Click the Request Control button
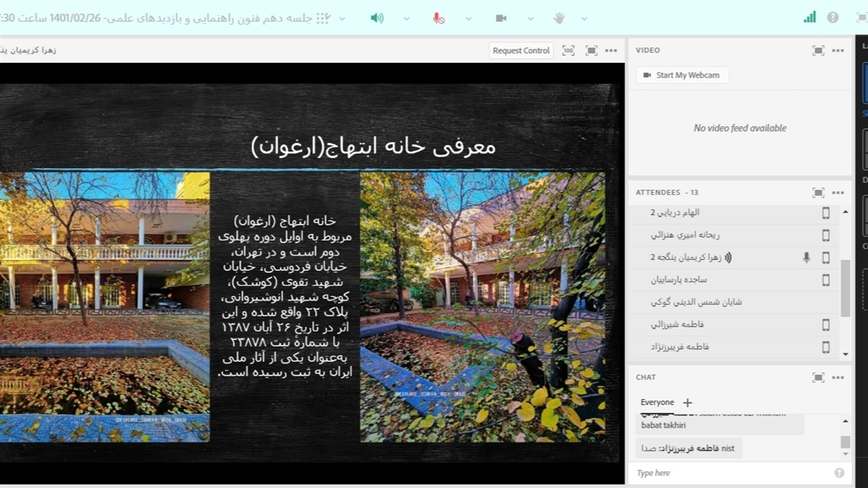The width and height of the screenshot is (868, 488). [x=521, y=50]
